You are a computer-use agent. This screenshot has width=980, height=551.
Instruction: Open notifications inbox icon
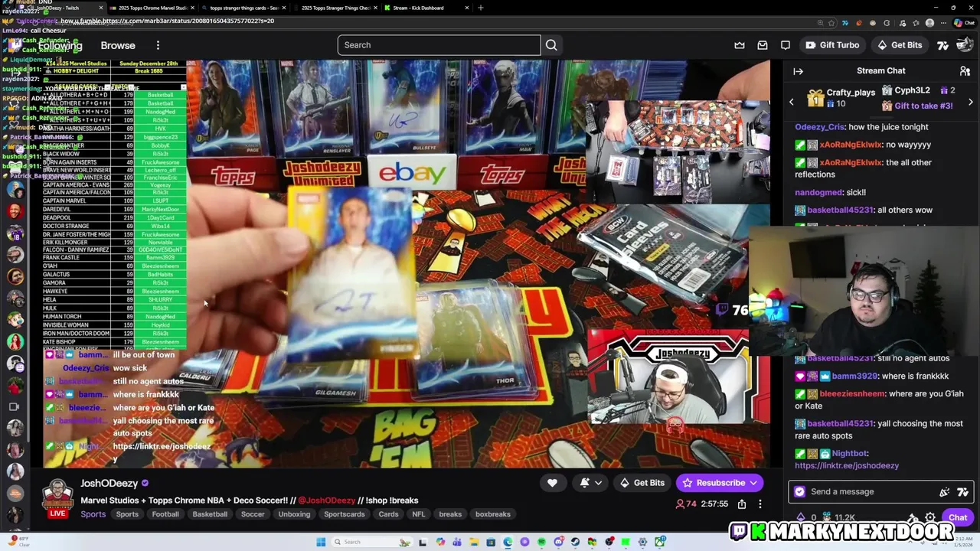[763, 45]
